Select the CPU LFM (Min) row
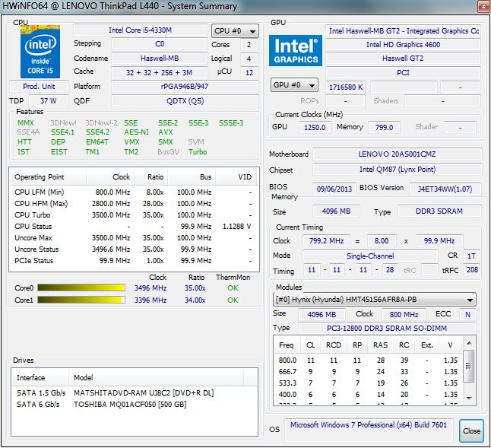Viewport: 491px width, 448px height. coord(133,192)
